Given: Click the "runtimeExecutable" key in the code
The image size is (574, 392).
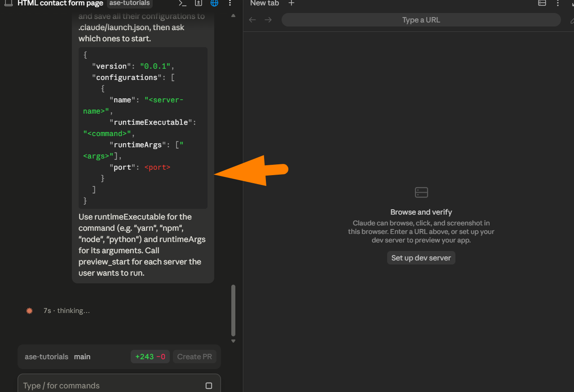Looking at the screenshot, I should tap(151, 122).
